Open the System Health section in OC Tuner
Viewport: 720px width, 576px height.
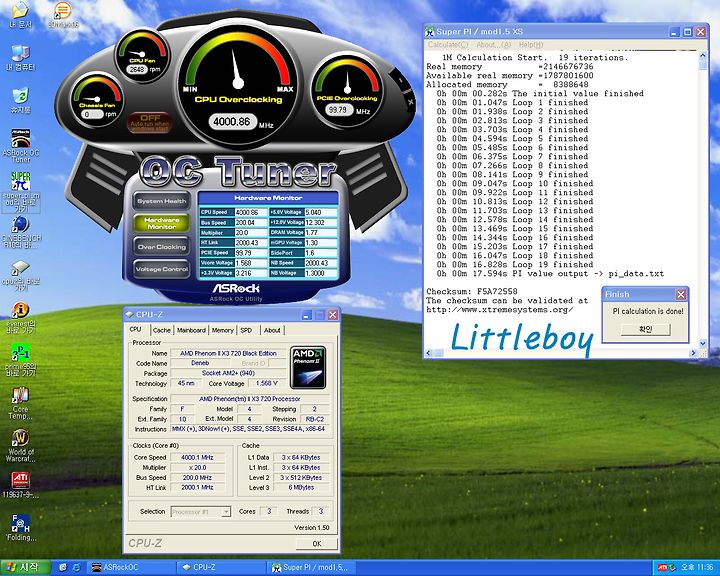click(162, 201)
